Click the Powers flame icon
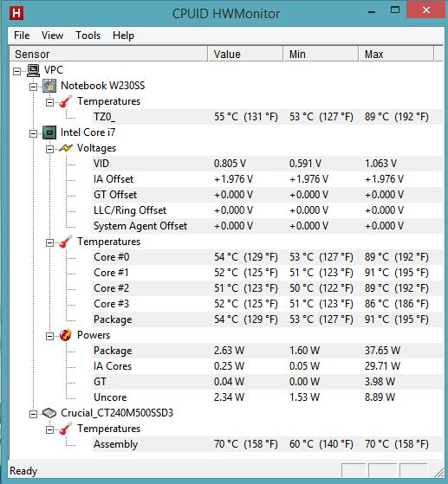Viewport: 448px width, 484px height. click(66, 335)
